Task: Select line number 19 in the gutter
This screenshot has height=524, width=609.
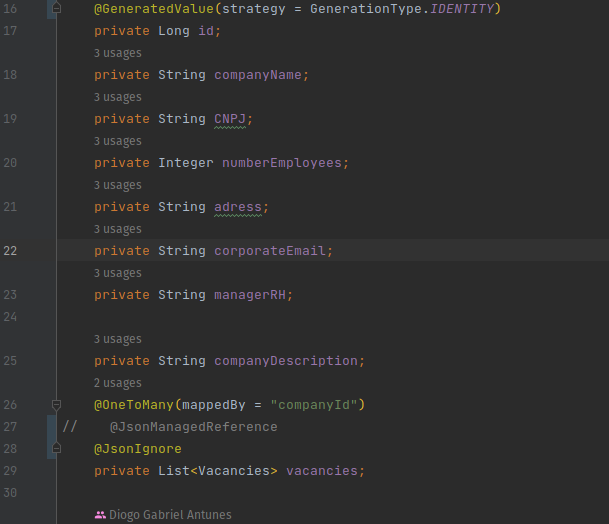Action: click(x=10, y=119)
